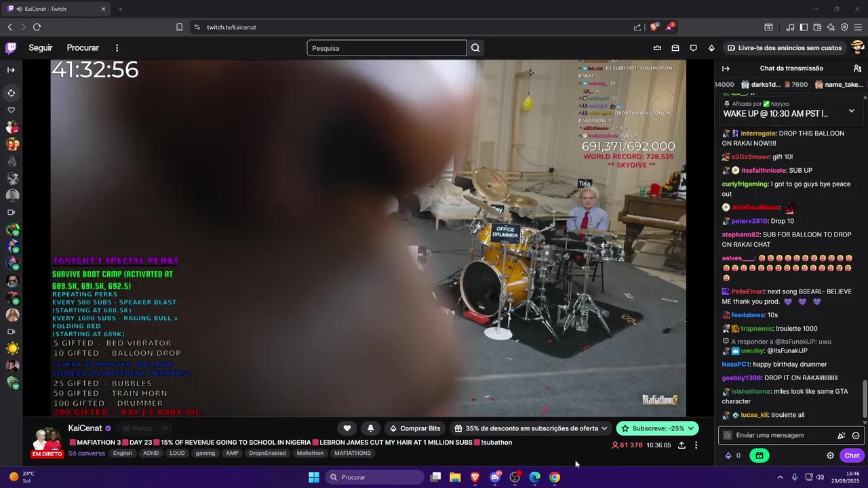Image resolution: width=868 pixels, height=488 pixels.
Task: Click Comprar Bits button
Action: click(x=415, y=428)
